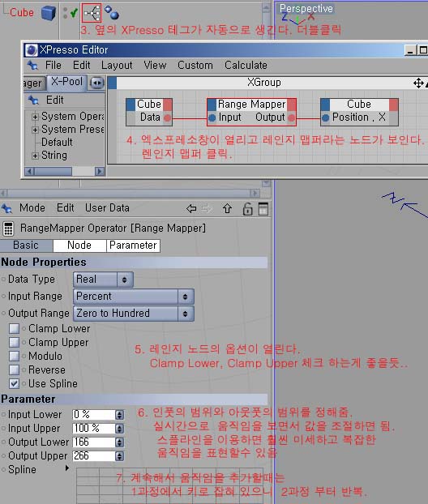Open the User Data menu
Screen dimensions: 428x504
107,208
